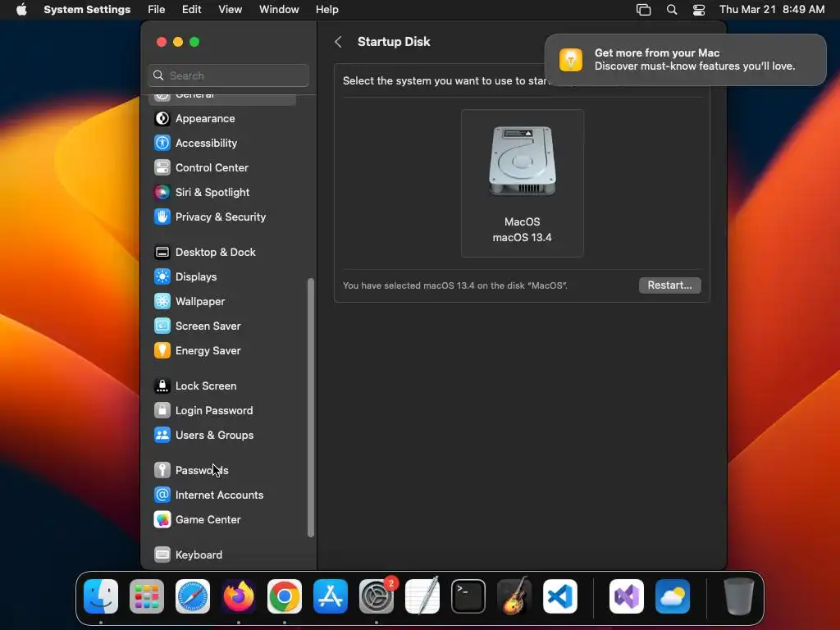Image resolution: width=840 pixels, height=630 pixels.
Task: Select the MacOS 13.4 startup disk
Action: pos(523,183)
